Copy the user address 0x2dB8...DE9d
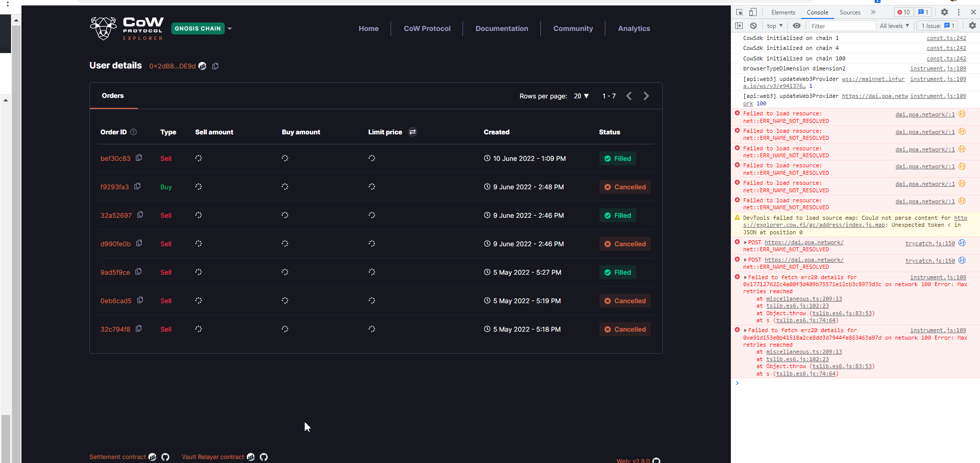The image size is (980, 463). click(215, 66)
